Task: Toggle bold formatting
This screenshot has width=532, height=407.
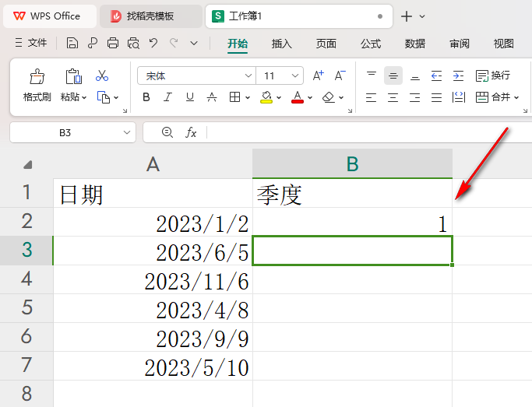Action: 146,97
